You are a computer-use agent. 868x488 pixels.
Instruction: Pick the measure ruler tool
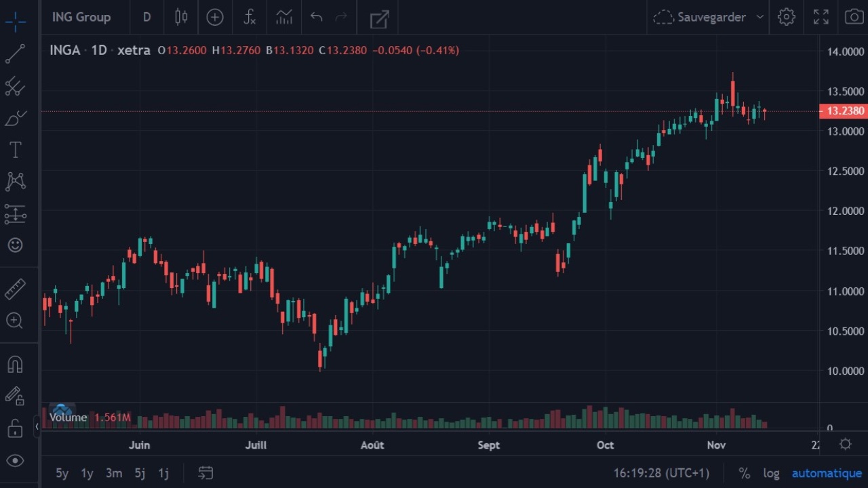point(15,289)
